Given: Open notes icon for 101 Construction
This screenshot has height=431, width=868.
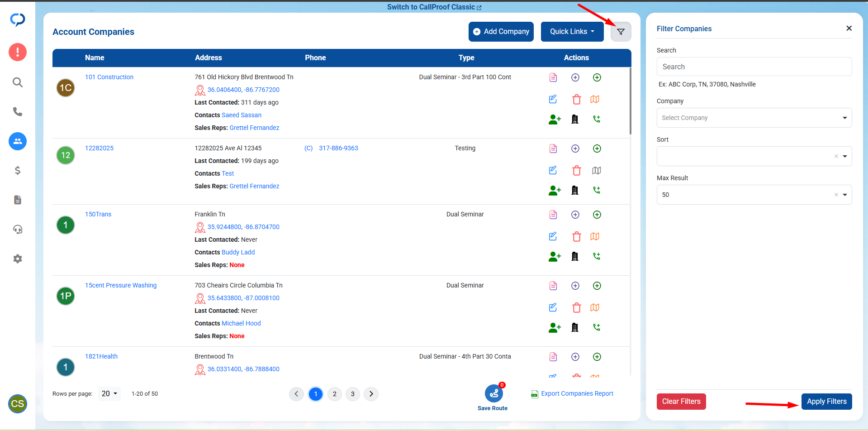Looking at the screenshot, I should [x=553, y=77].
